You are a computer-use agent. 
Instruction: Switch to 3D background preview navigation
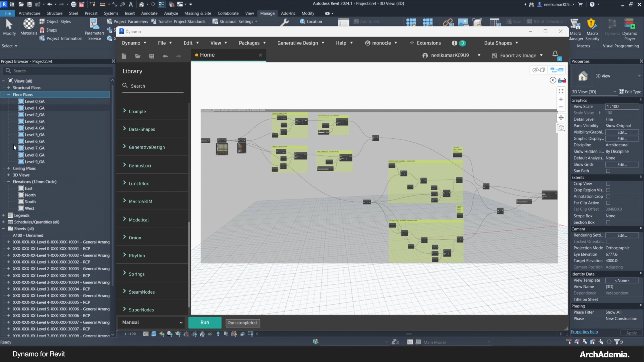coord(539,70)
